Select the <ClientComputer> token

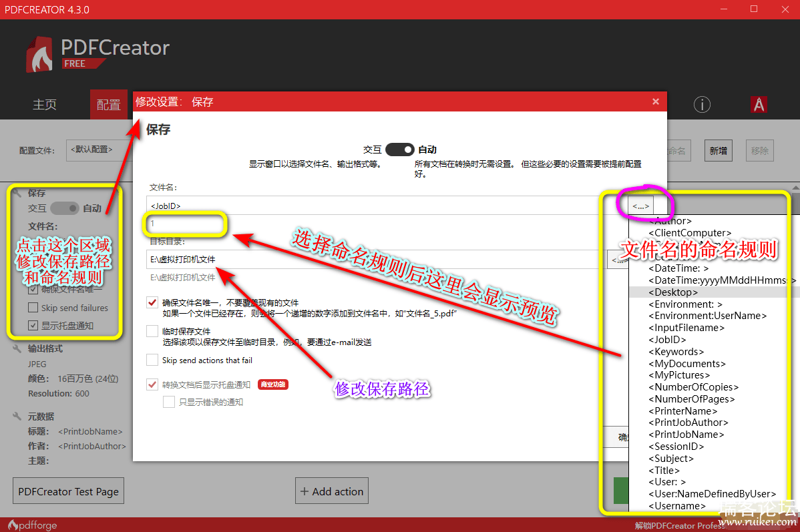click(690, 232)
